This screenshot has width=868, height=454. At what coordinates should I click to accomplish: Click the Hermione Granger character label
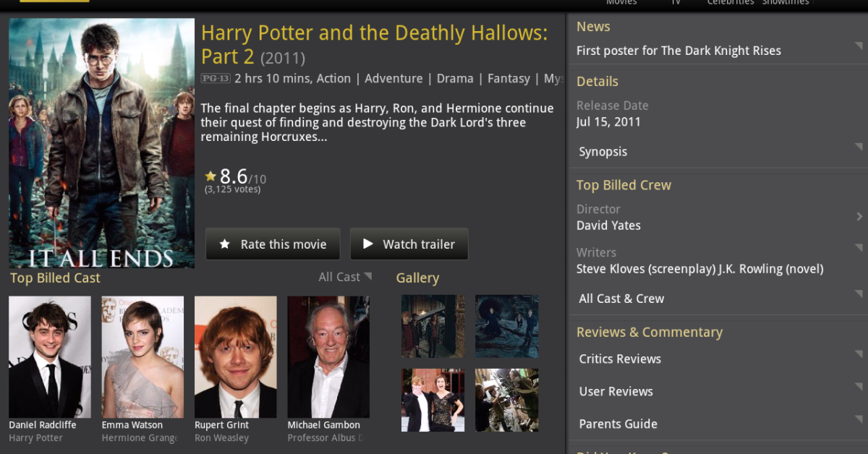point(140,438)
